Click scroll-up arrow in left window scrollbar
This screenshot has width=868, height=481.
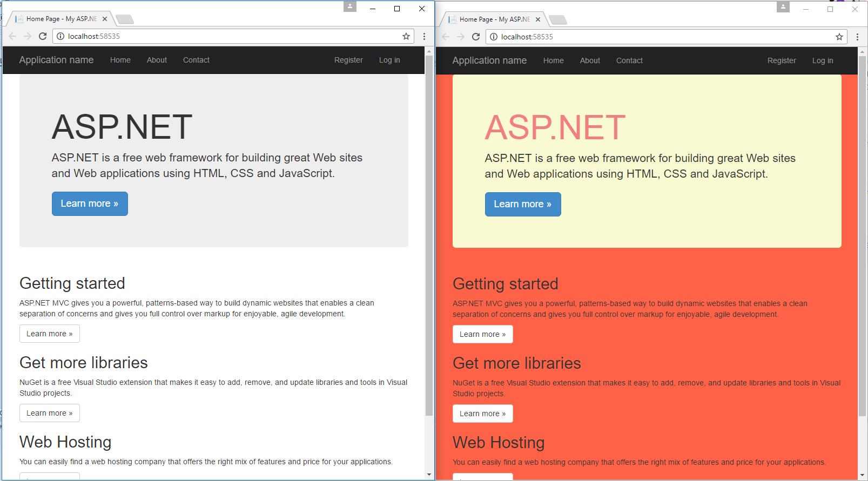(429, 51)
